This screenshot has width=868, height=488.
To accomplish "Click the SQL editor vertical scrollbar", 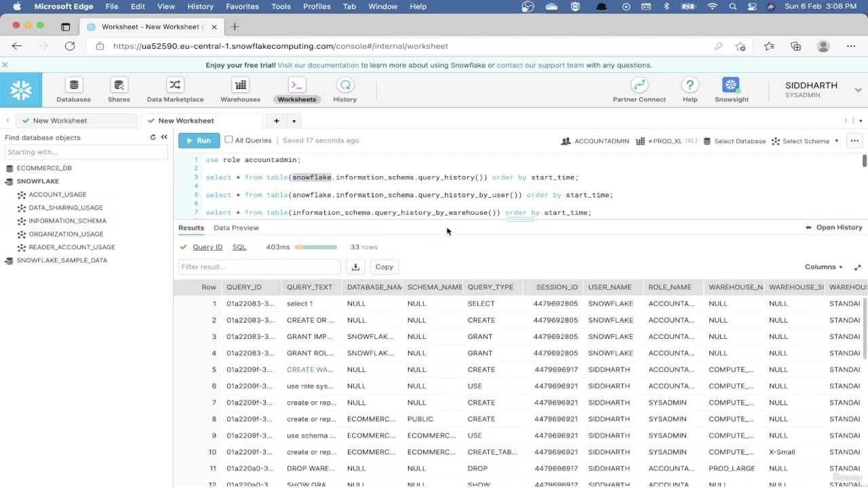I will pyautogui.click(x=865, y=161).
